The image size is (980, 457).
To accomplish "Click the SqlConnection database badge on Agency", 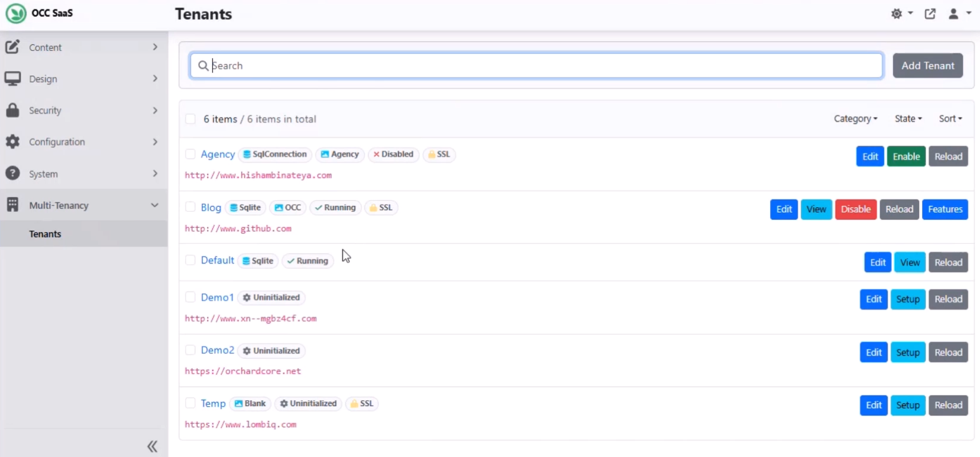I will tap(274, 155).
